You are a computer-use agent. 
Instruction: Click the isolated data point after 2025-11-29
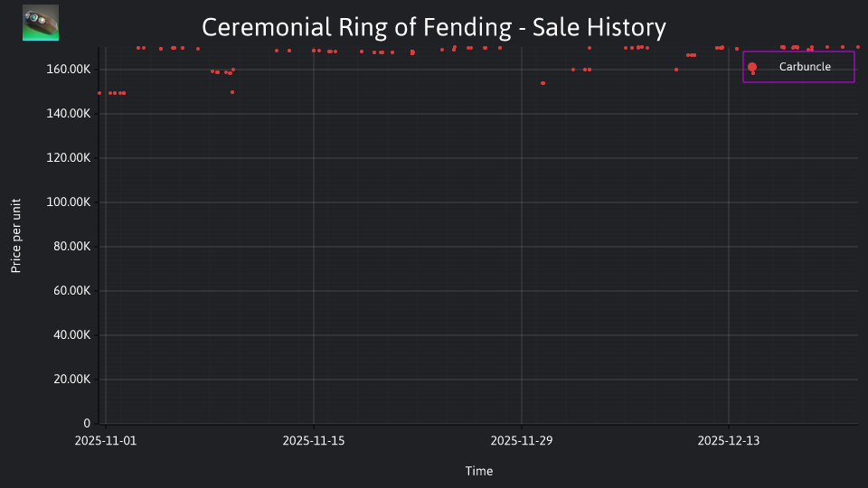[543, 83]
